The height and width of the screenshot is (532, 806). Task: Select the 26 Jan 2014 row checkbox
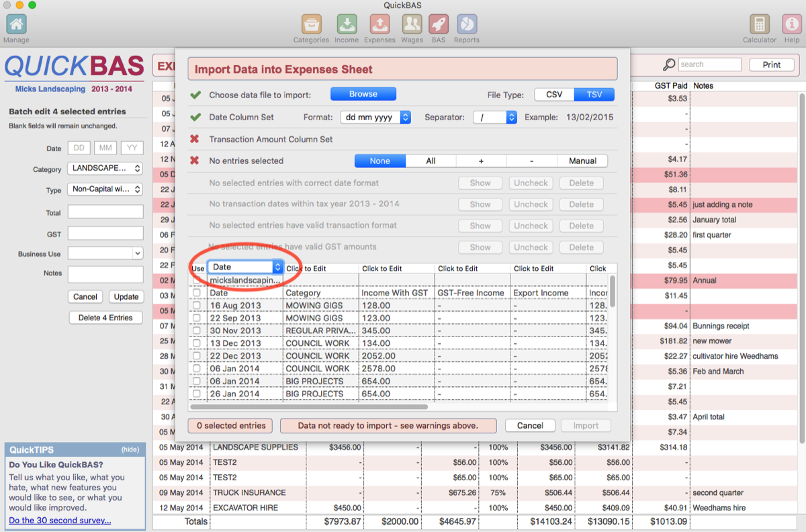[x=197, y=394]
